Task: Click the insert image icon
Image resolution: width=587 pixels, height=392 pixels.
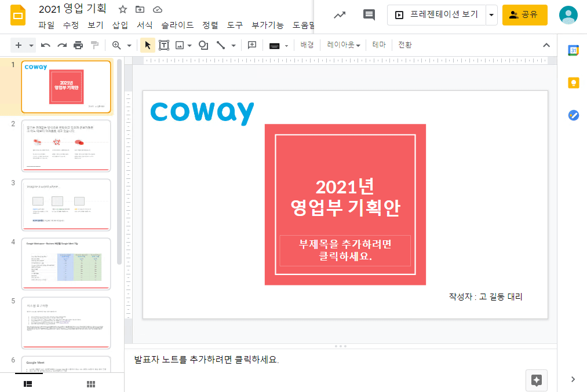Action: pyautogui.click(x=180, y=45)
